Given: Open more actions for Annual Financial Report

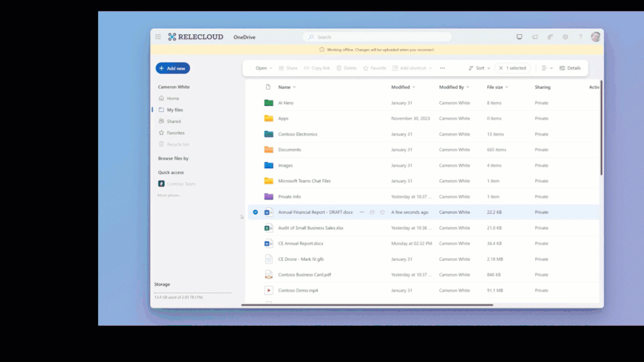Looking at the screenshot, I should (362, 212).
